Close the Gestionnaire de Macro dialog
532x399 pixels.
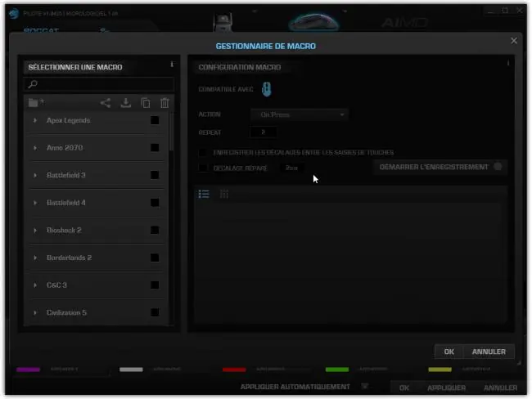(x=514, y=41)
